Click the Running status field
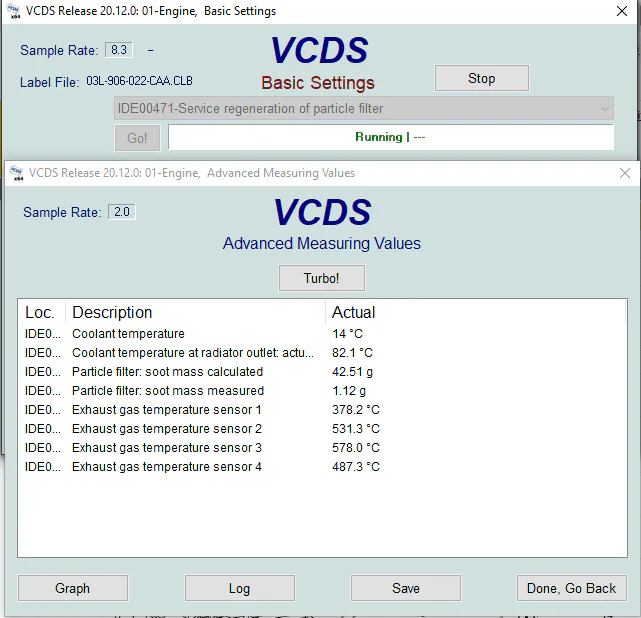This screenshot has width=641, height=618. click(x=390, y=137)
